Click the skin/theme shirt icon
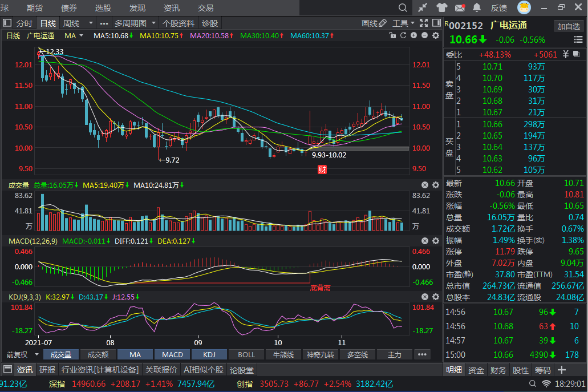The height and width of the screenshot is (392, 588). [441, 8]
